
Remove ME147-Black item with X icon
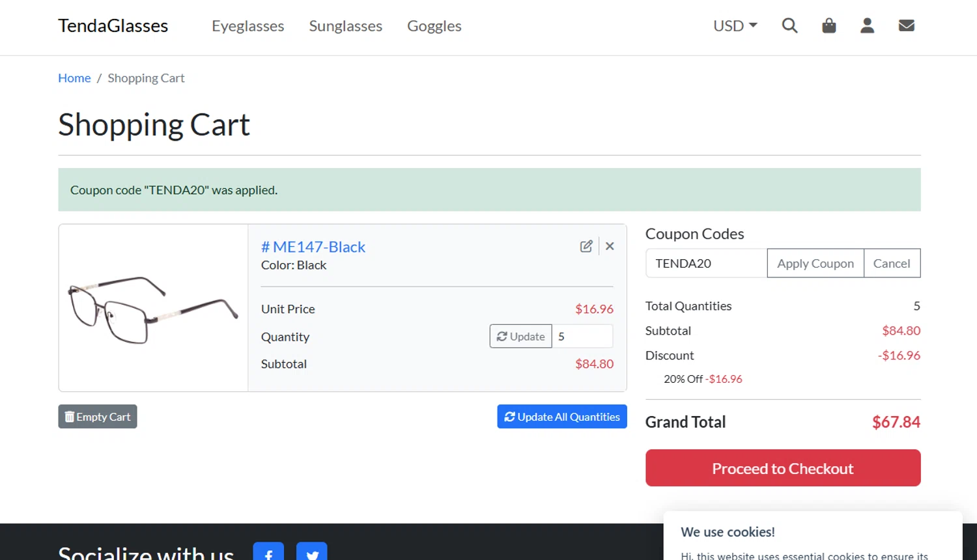click(x=610, y=246)
